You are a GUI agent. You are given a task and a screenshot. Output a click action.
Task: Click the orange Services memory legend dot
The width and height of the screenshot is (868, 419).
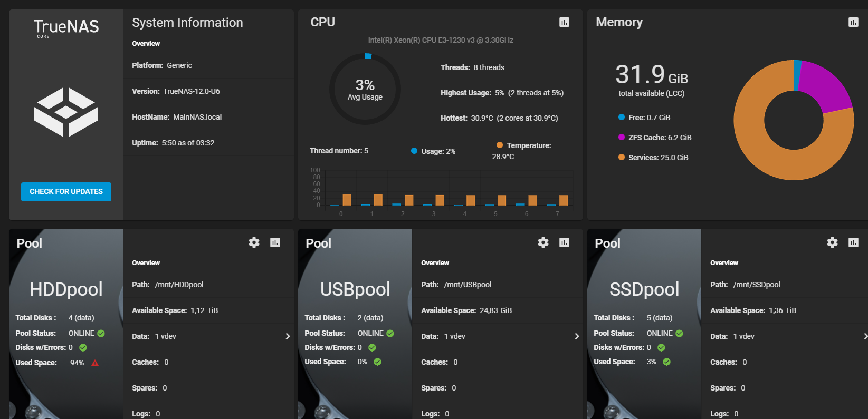pos(622,157)
